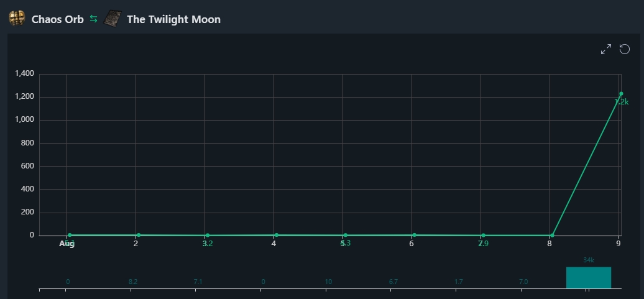Expand the chart to fullscreen

[606, 49]
